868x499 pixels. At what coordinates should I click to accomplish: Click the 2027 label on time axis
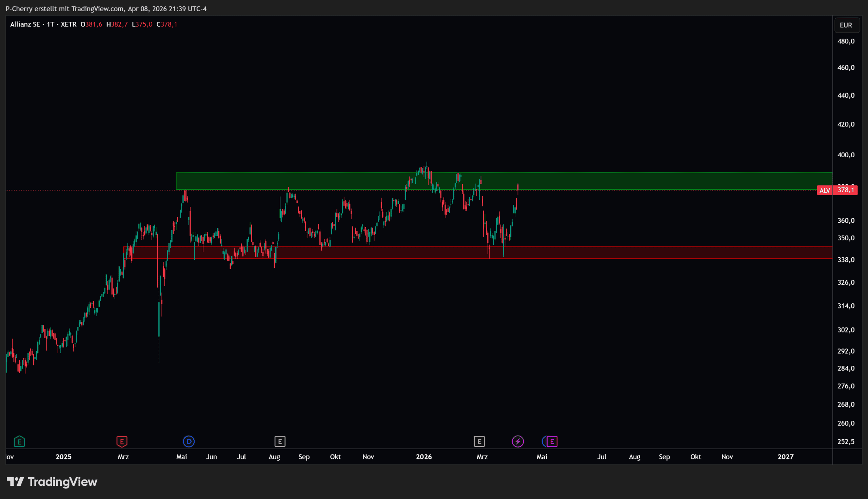pyautogui.click(x=785, y=457)
